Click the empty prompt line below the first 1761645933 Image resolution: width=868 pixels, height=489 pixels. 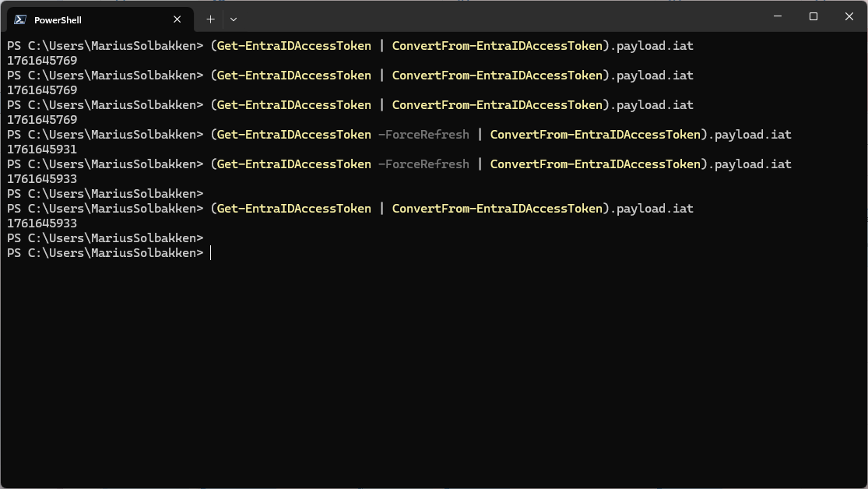(105, 194)
